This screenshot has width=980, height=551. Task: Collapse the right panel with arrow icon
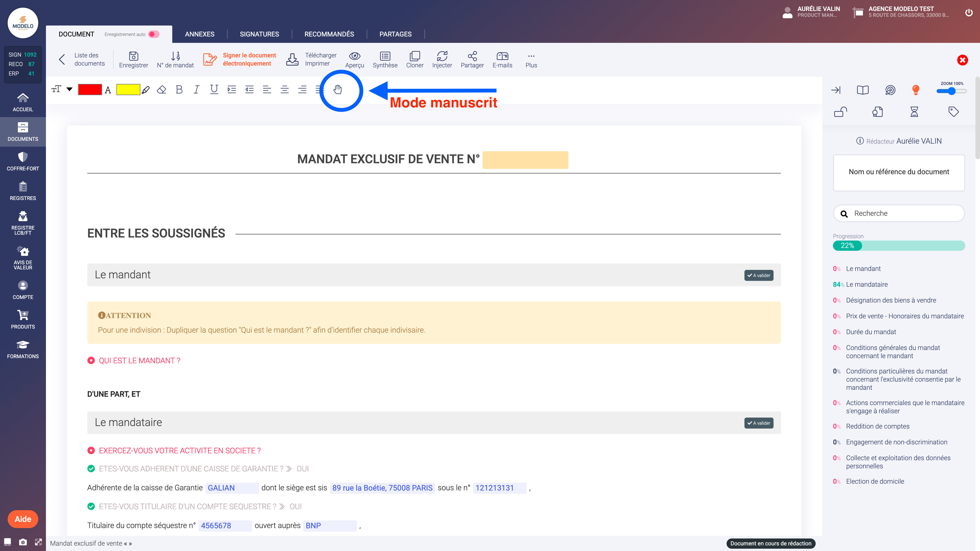click(x=836, y=90)
